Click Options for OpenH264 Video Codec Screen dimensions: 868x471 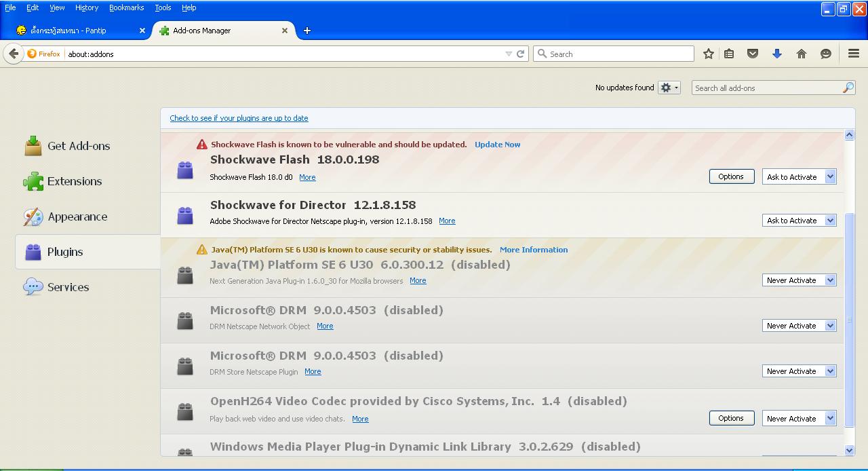[x=731, y=418]
